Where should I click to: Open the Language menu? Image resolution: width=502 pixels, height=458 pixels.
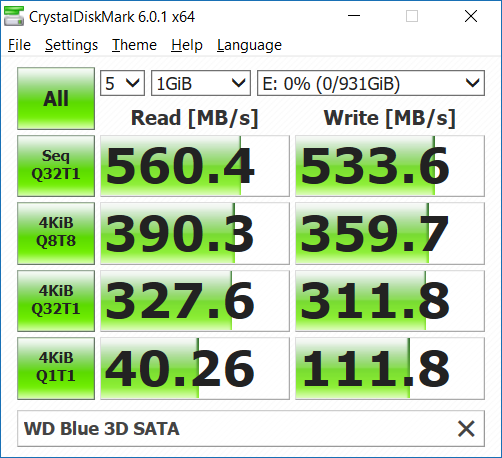pos(249,45)
